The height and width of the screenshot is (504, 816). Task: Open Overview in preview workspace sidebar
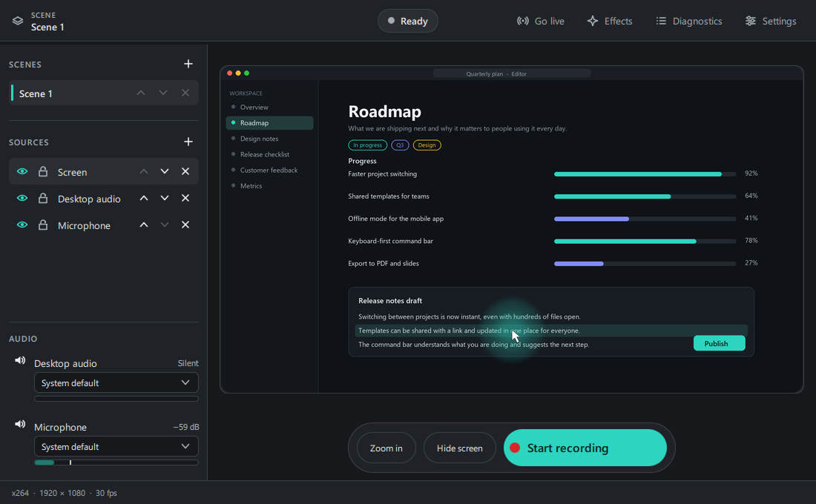coord(269,107)
